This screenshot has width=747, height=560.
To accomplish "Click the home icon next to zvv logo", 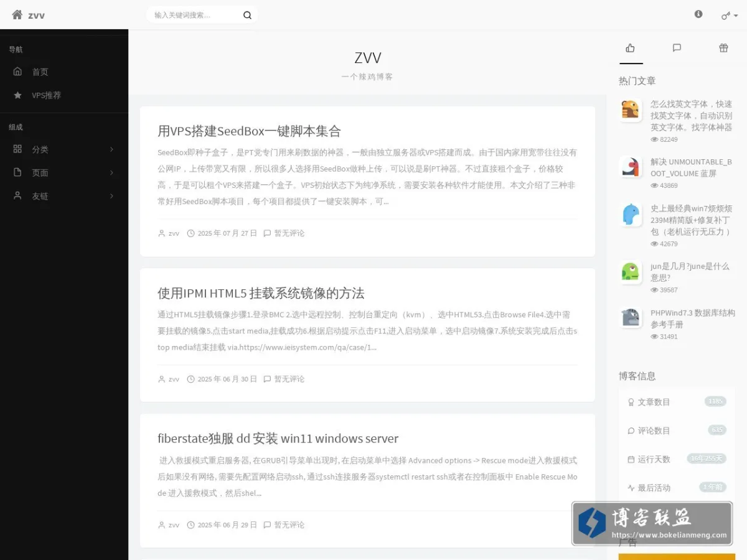I will point(17,14).
